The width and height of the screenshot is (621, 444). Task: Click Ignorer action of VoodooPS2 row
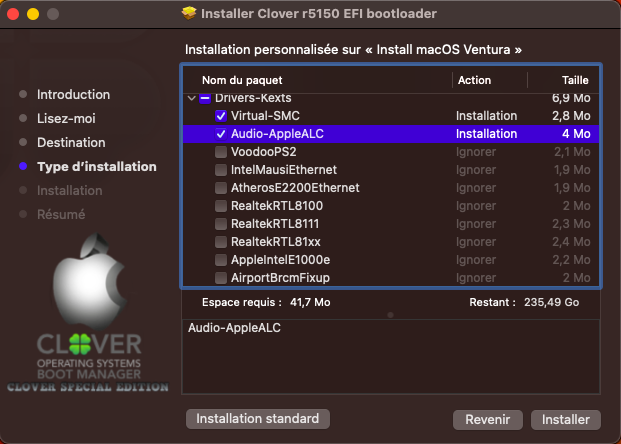click(x=476, y=152)
